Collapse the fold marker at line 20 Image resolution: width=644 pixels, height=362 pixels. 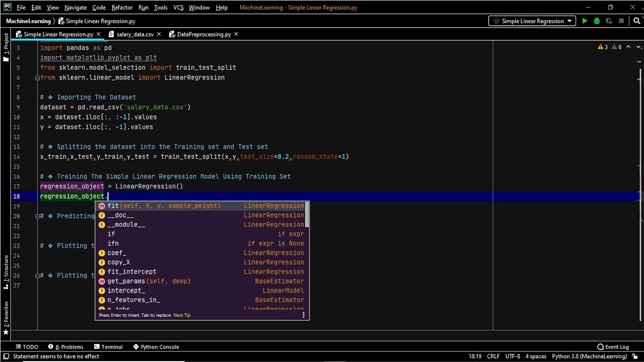click(37, 216)
